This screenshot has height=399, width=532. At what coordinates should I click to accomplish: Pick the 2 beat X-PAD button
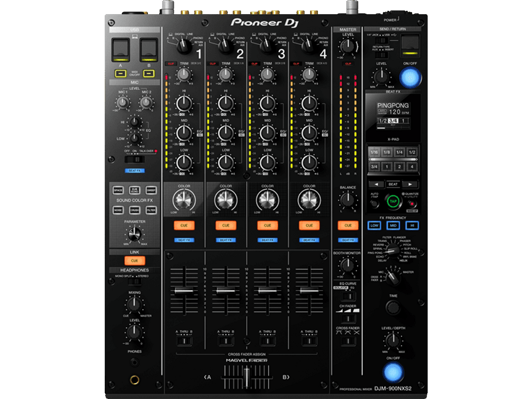pyautogui.click(x=399, y=167)
